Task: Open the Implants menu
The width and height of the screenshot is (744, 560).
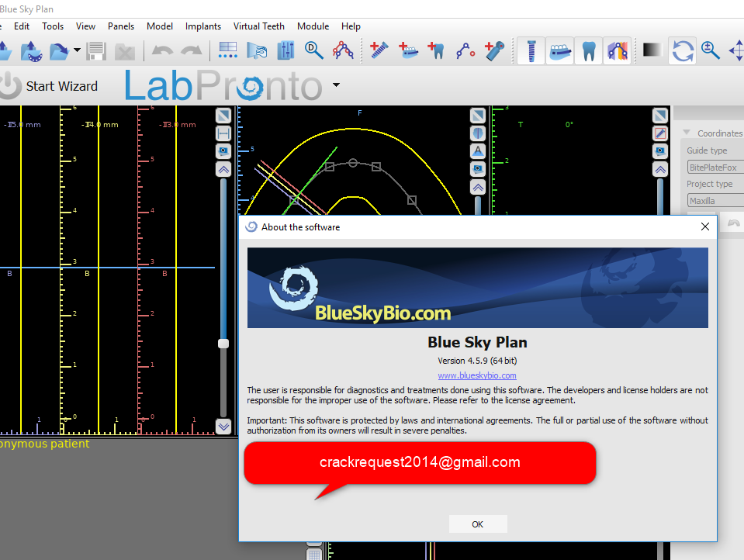Action: (x=203, y=26)
